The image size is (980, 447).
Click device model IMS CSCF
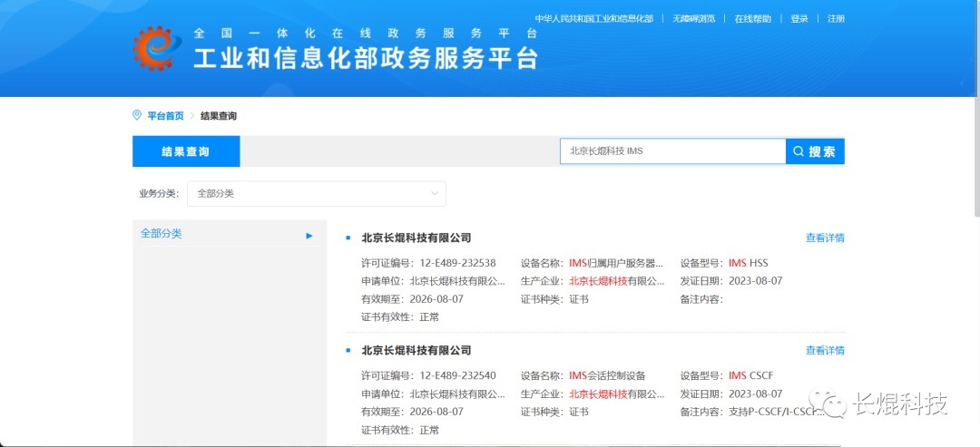point(750,376)
